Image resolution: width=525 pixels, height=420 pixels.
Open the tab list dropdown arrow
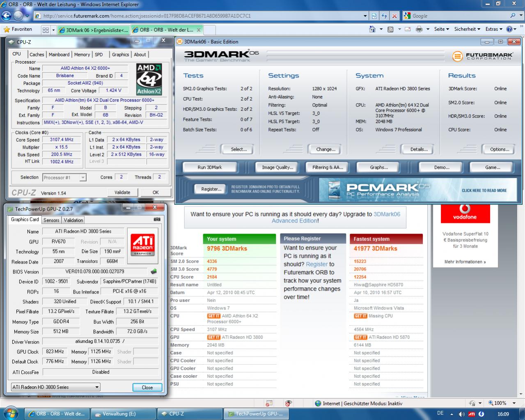coord(53,30)
